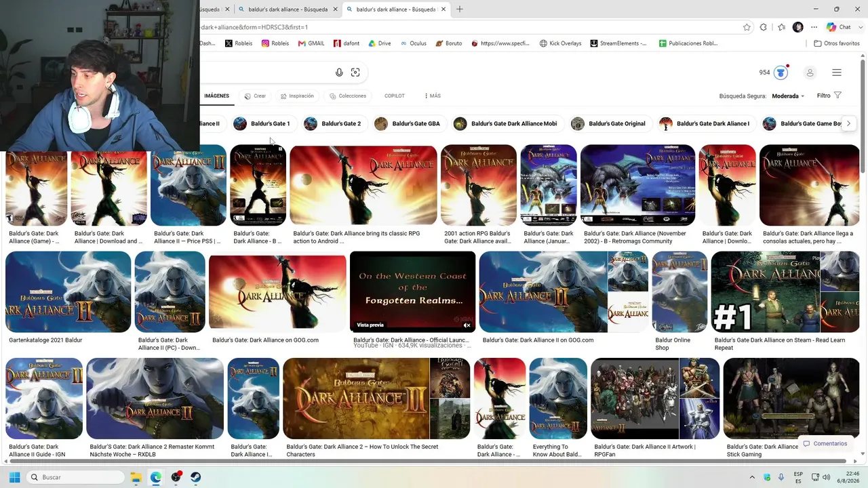Viewport: 868px width, 488px height.
Task: Bookmark this page with the star icon
Action: pos(747,27)
